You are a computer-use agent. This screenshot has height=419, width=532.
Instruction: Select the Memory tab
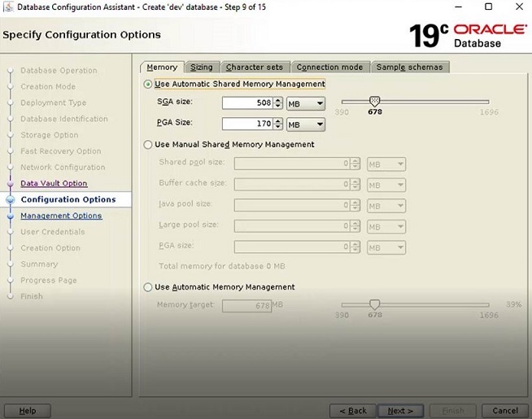[x=162, y=68]
